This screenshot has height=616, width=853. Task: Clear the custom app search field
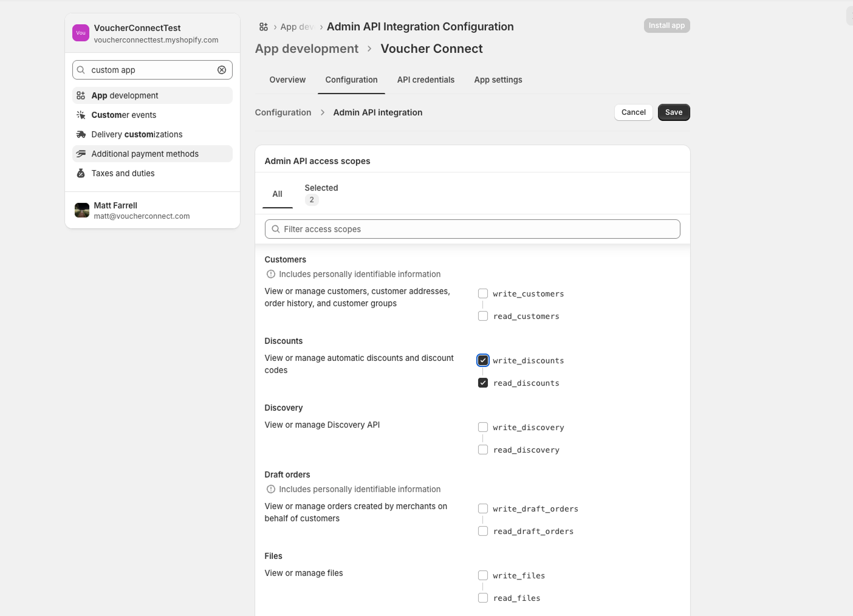[222, 70]
